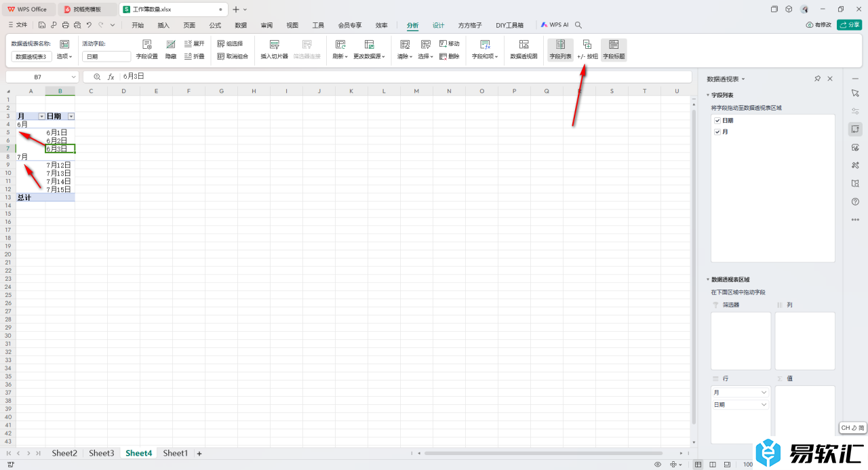Click 移动 to move the pivot table
The image size is (868, 470).
click(x=449, y=43)
